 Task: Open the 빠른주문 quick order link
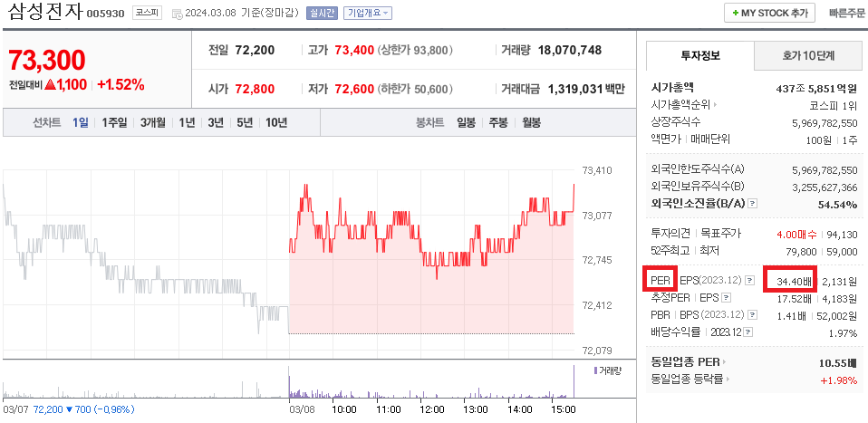point(846,14)
